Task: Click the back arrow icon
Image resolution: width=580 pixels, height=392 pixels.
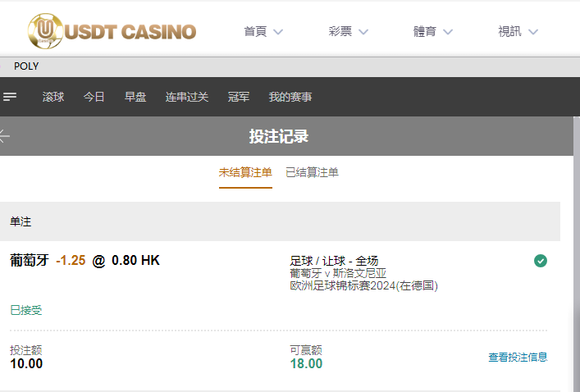Action: point(4,136)
